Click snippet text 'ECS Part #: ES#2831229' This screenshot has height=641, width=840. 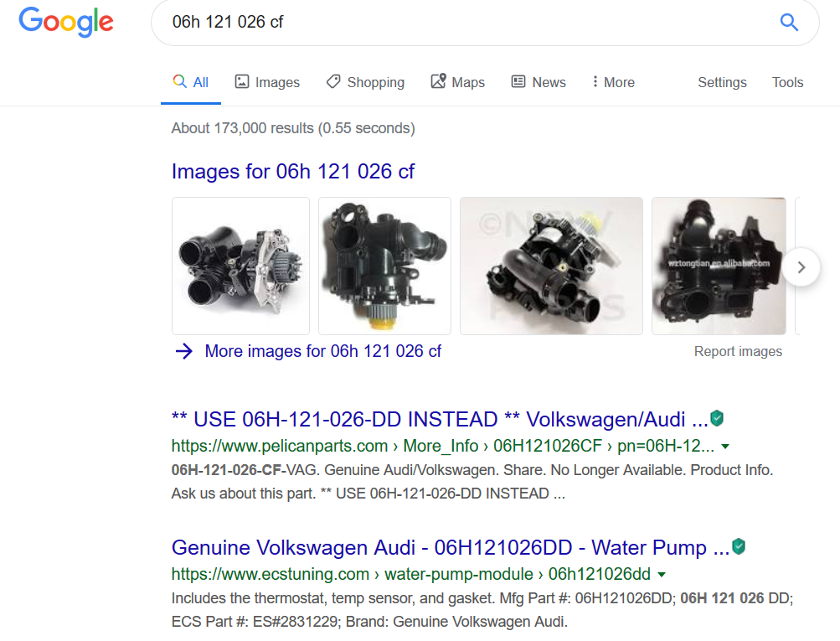click(x=255, y=622)
